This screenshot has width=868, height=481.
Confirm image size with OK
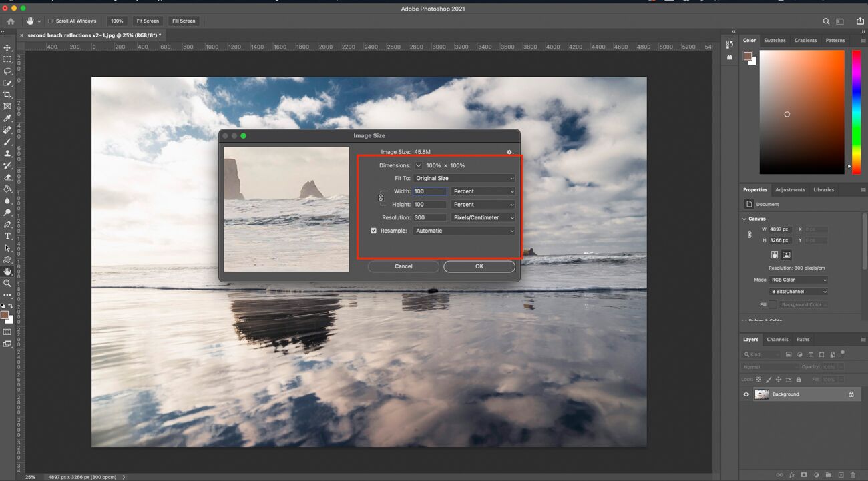coord(479,266)
